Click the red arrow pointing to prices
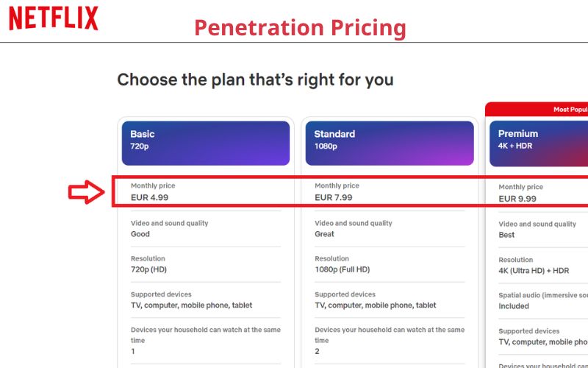 (x=86, y=192)
